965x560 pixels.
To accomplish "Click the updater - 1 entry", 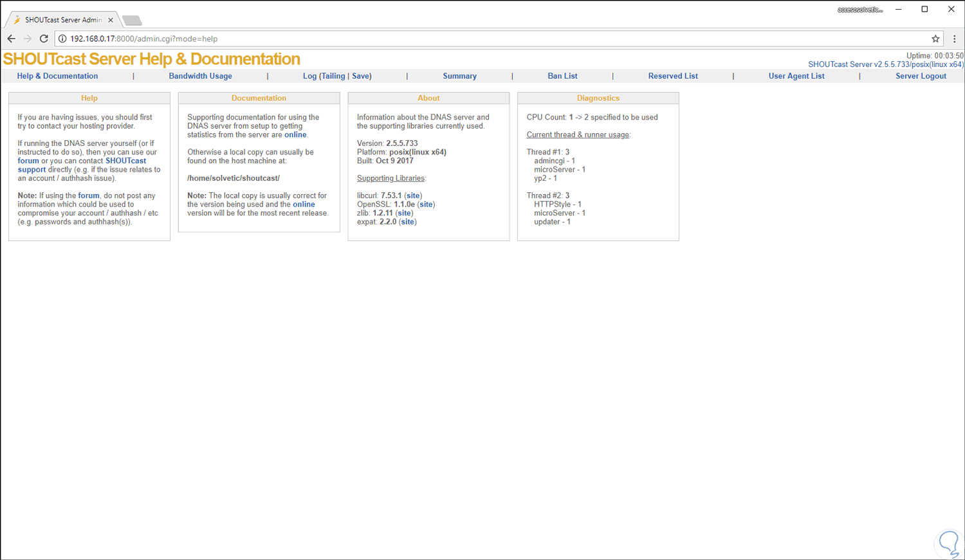I will 552,222.
